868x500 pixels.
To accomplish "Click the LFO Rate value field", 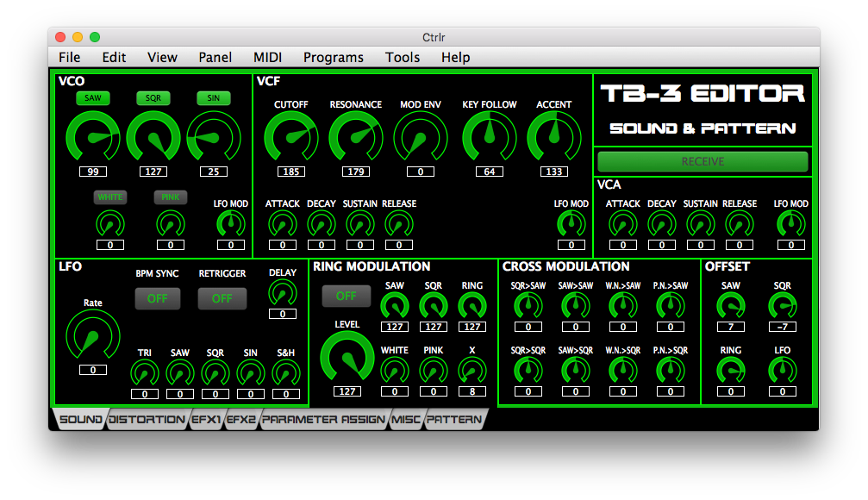I will (x=93, y=370).
